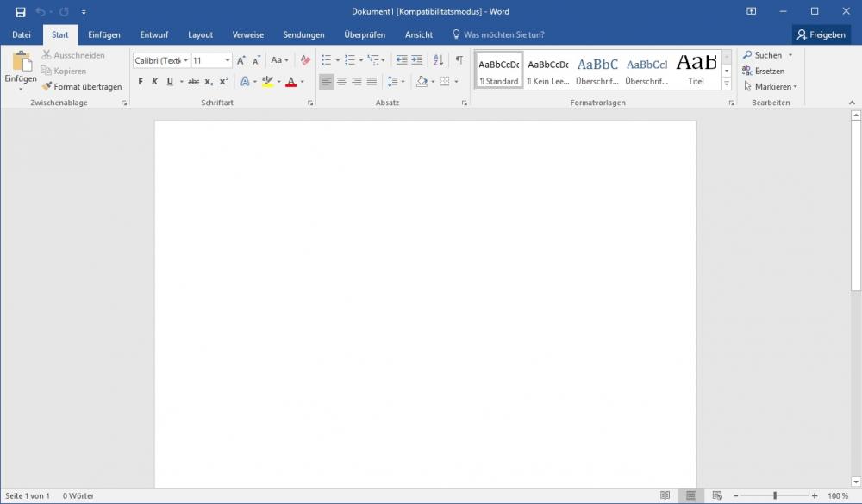Click the Suchen button
The image size is (862, 504).
pos(763,55)
